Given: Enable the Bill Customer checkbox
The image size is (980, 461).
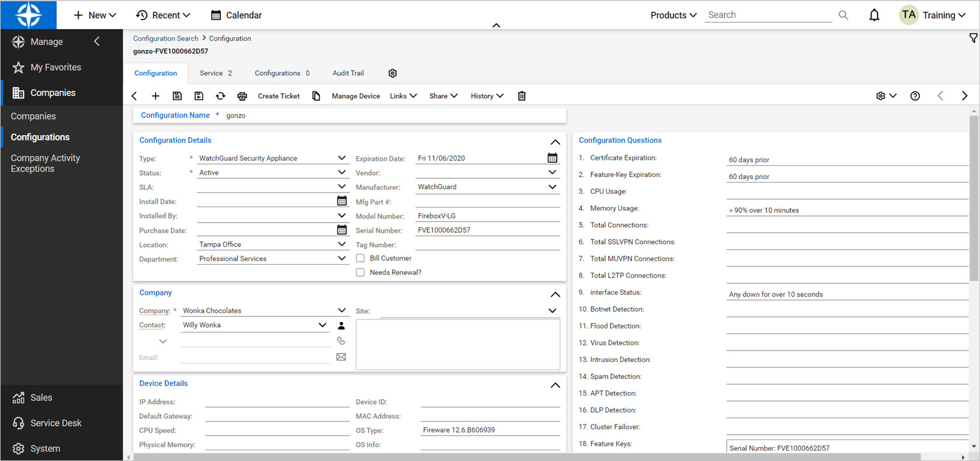Looking at the screenshot, I should click(x=360, y=258).
